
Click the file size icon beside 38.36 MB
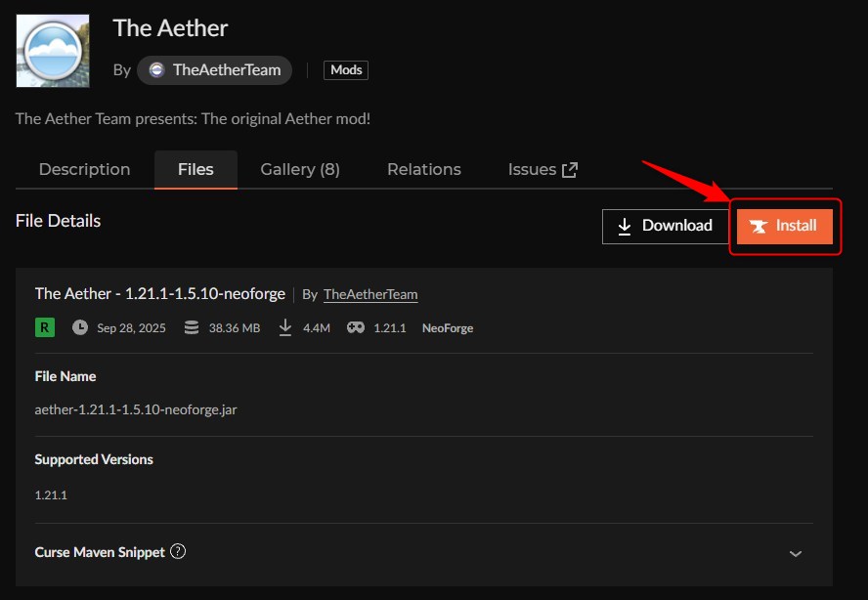tap(191, 327)
